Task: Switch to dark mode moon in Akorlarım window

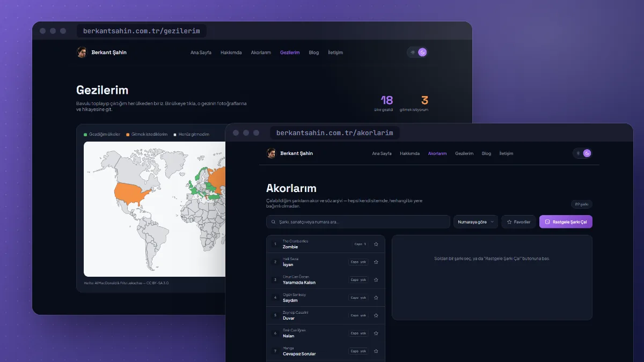Action: coord(587,153)
